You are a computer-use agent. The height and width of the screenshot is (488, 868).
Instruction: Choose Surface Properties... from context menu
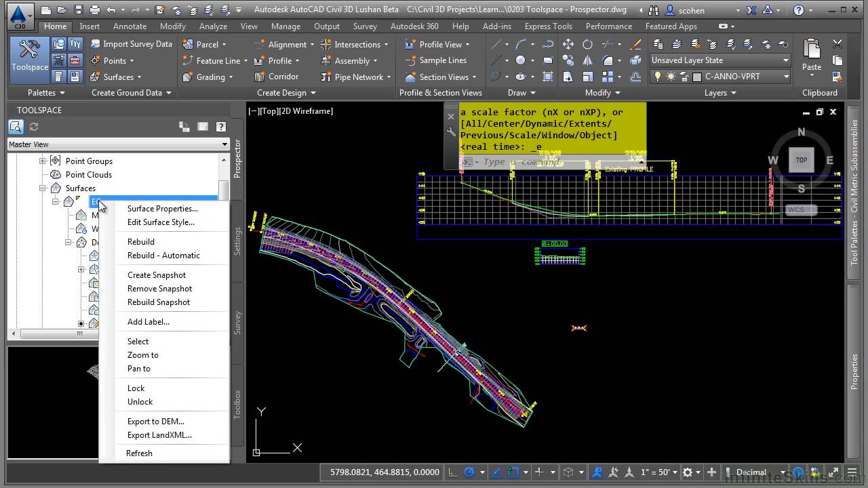[163, 209]
